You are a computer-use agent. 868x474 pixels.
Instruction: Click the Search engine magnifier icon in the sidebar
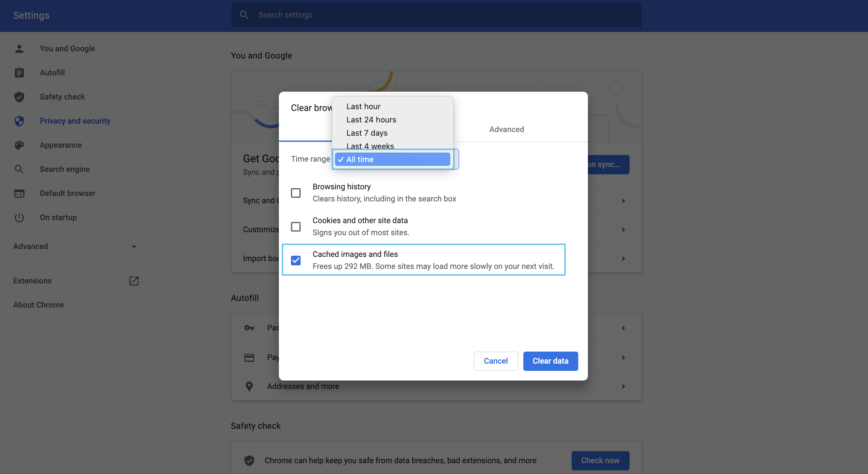pos(19,169)
